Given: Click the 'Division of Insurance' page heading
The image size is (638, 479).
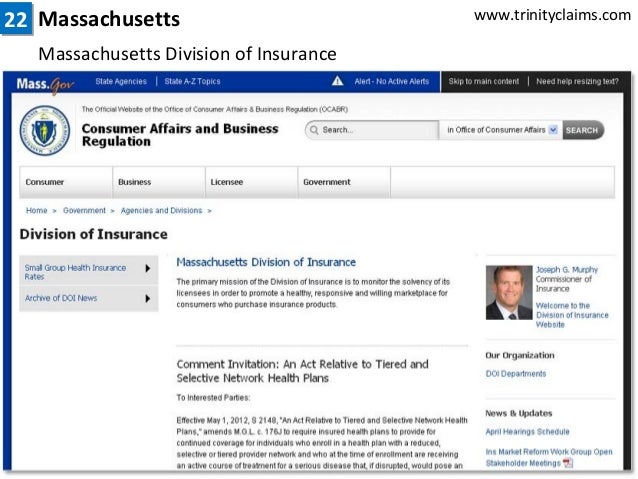Looking at the screenshot, I should coord(94,234).
